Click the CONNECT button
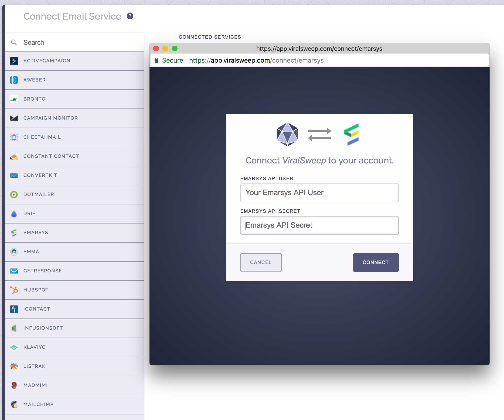The width and height of the screenshot is (504, 420). [x=376, y=262]
